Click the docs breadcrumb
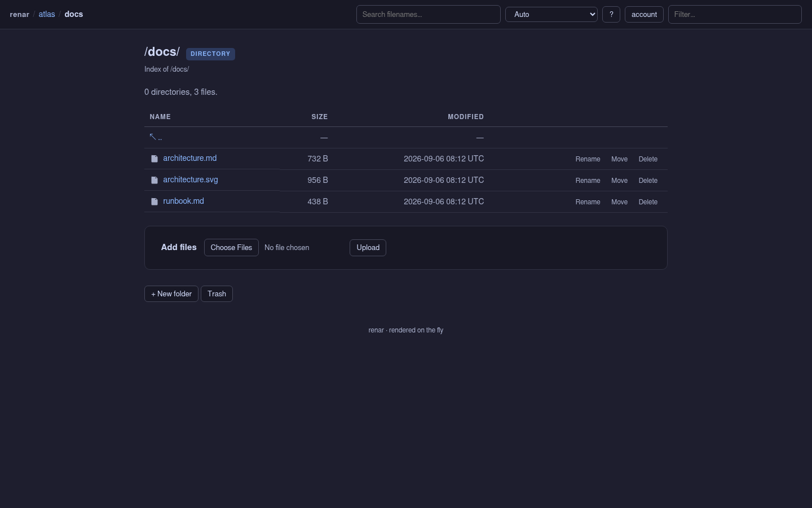 pyautogui.click(x=74, y=14)
